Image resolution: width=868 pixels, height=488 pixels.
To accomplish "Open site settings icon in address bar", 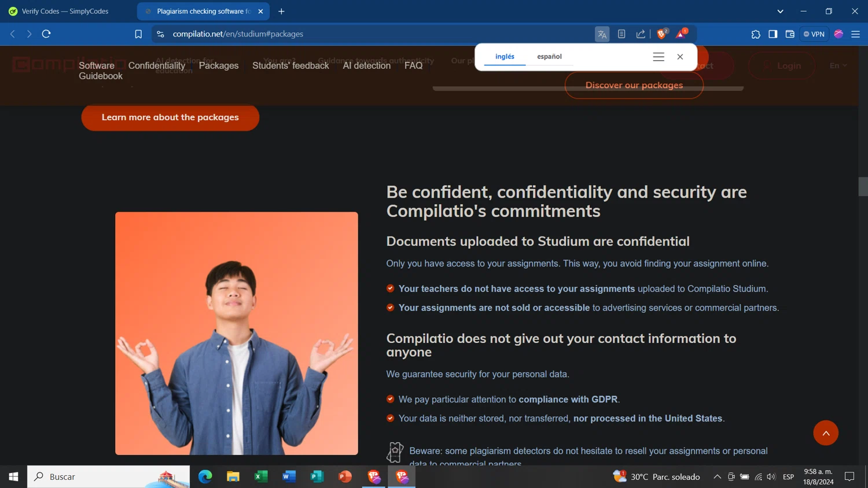I will [160, 34].
